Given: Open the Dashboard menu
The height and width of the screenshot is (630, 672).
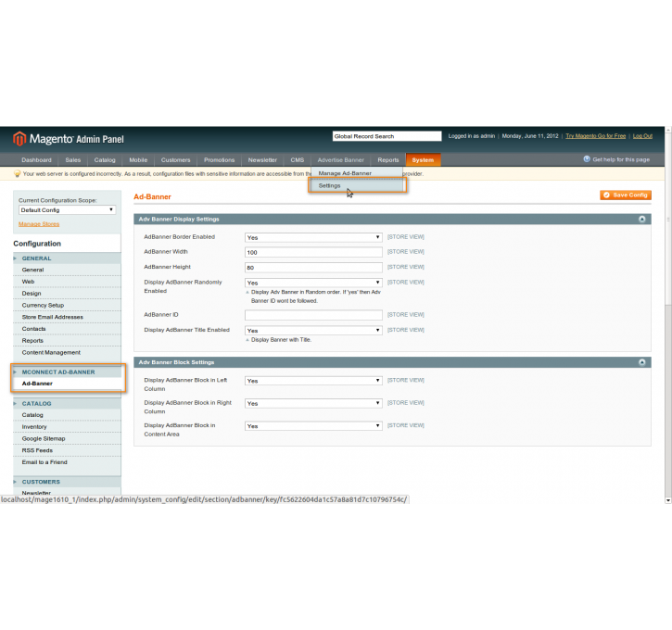Looking at the screenshot, I should pyautogui.click(x=36, y=159).
